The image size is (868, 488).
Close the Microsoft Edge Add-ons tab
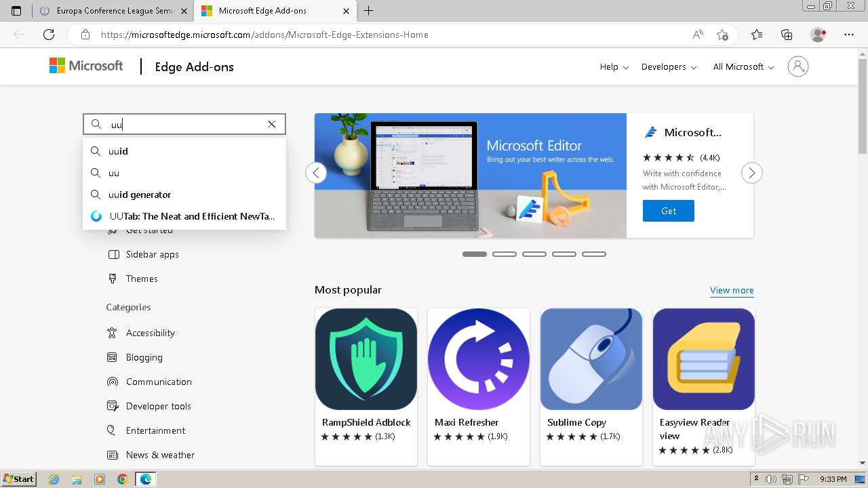pos(346,11)
